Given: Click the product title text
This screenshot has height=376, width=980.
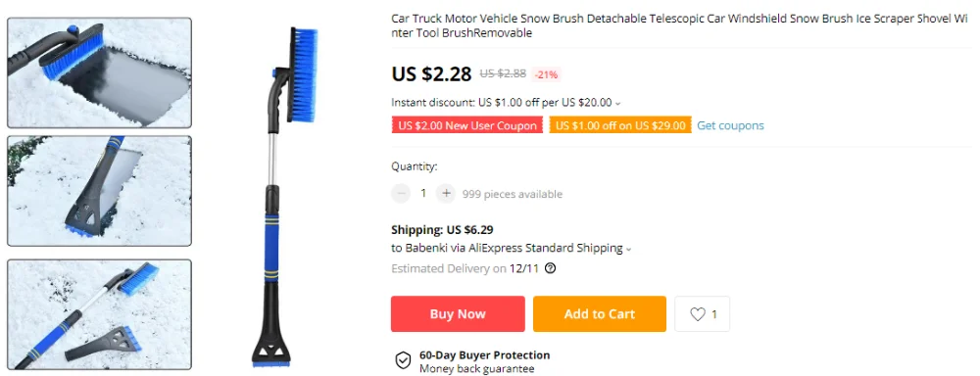Looking at the screenshot, I should [x=681, y=25].
